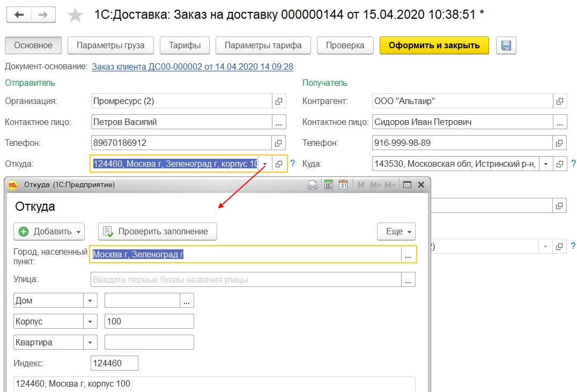
Task: Open the Еще dropdown menu
Action: pyautogui.click(x=396, y=232)
